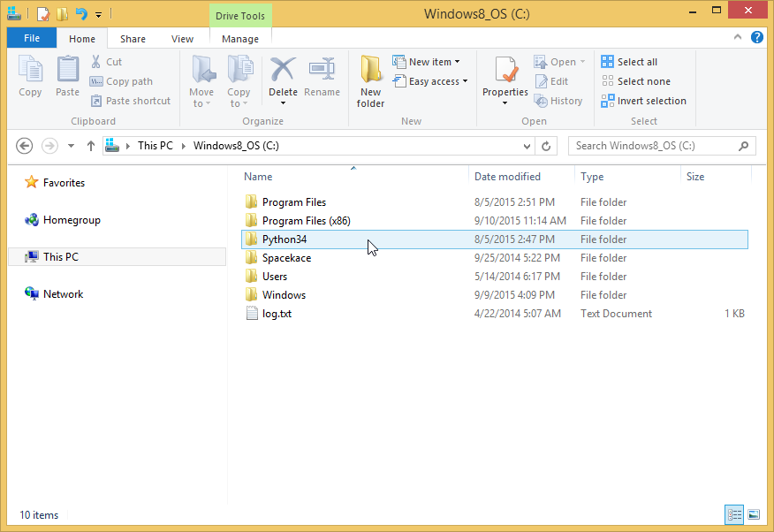Select Favorites in navigation pane
Screen dimensions: 774x532
coord(64,183)
